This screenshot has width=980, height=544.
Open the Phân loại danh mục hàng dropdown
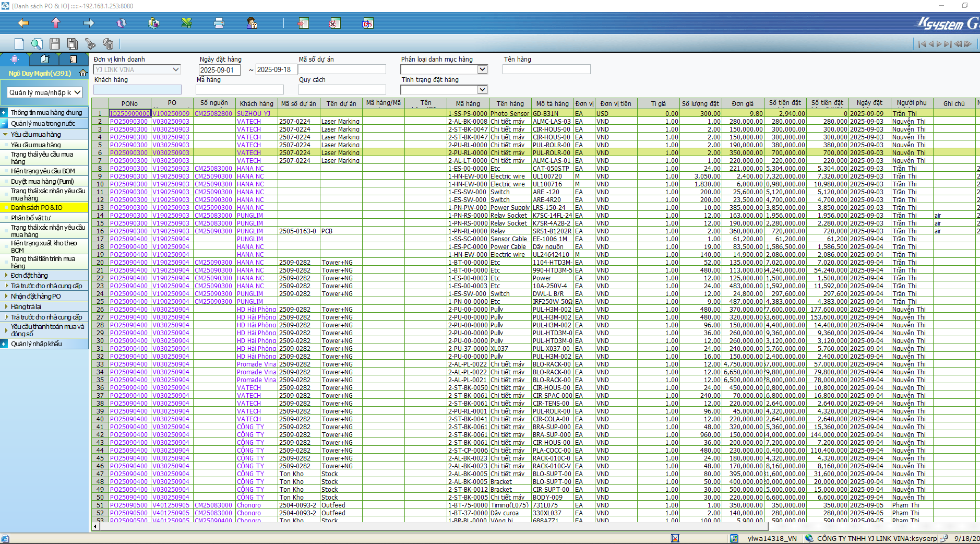[482, 69]
